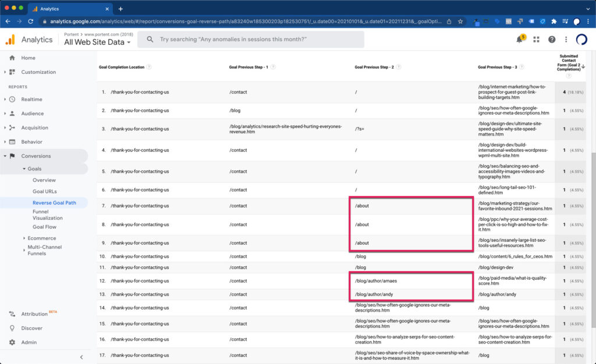Click the browser reload icon

(x=30, y=22)
